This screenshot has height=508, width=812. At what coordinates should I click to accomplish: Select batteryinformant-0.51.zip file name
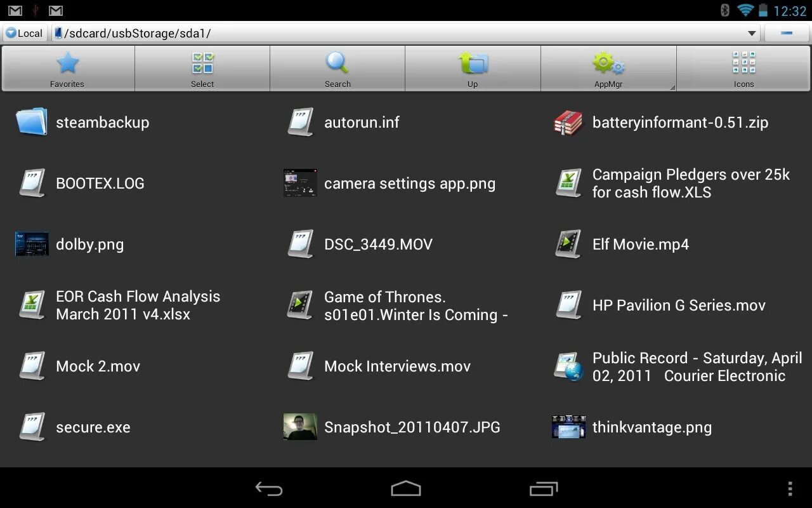tap(680, 123)
